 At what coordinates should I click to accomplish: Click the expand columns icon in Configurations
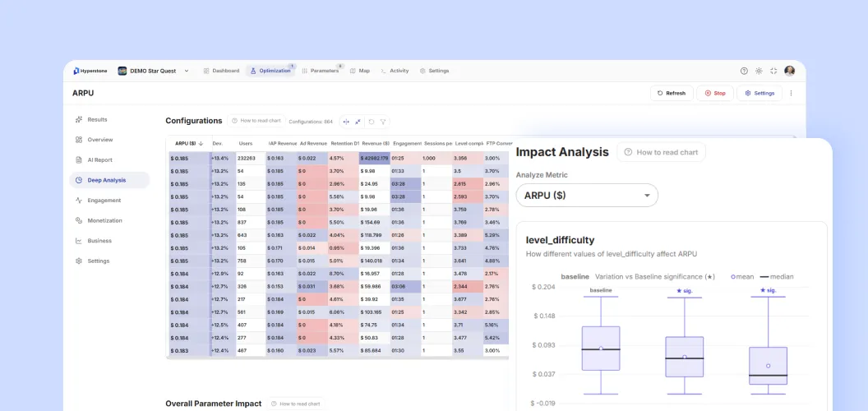point(347,122)
